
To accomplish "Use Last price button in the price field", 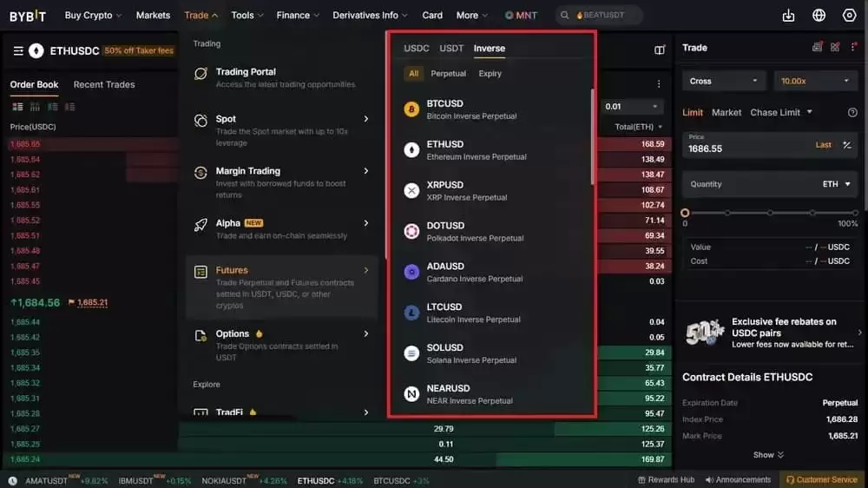I will [x=823, y=145].
